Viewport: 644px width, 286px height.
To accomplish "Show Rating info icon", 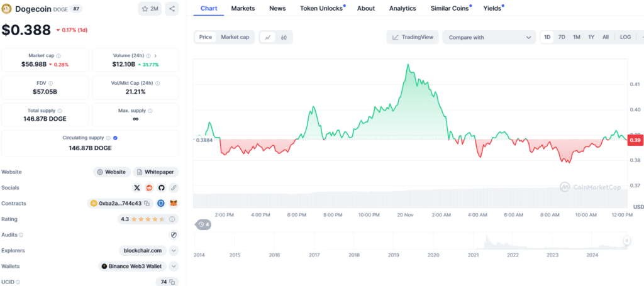I will click(172, 219).
